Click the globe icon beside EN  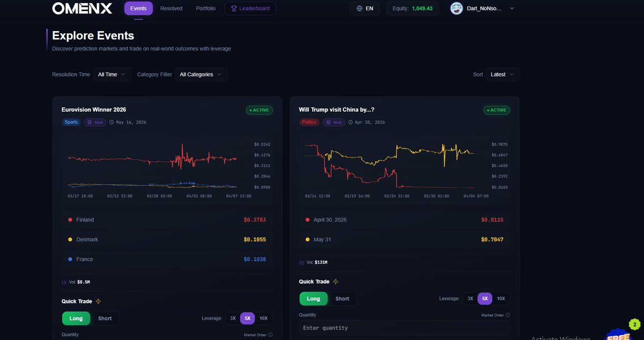[x=359, y=9]
